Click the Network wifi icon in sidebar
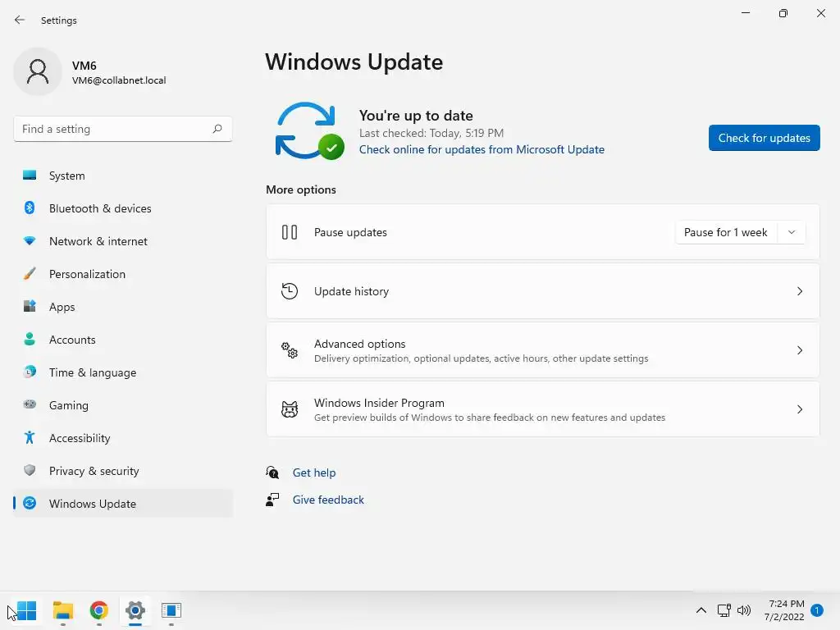The height and width of the screenshot is (630, 840). [30, 241]
